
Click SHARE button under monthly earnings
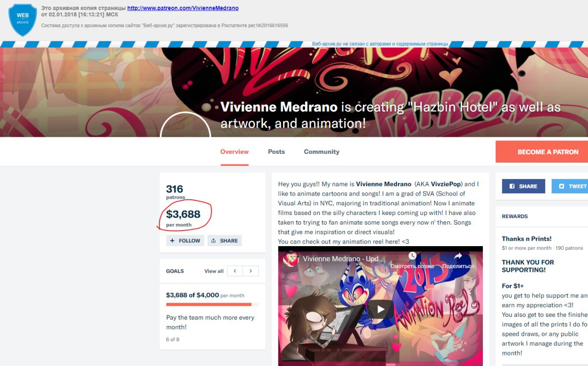tap(225, 241)
